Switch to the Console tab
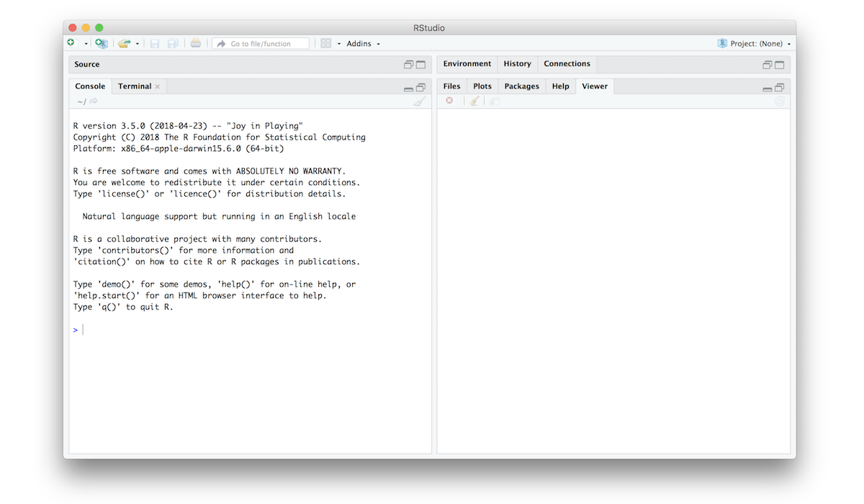864x504 pixels. tap(90, 86)
